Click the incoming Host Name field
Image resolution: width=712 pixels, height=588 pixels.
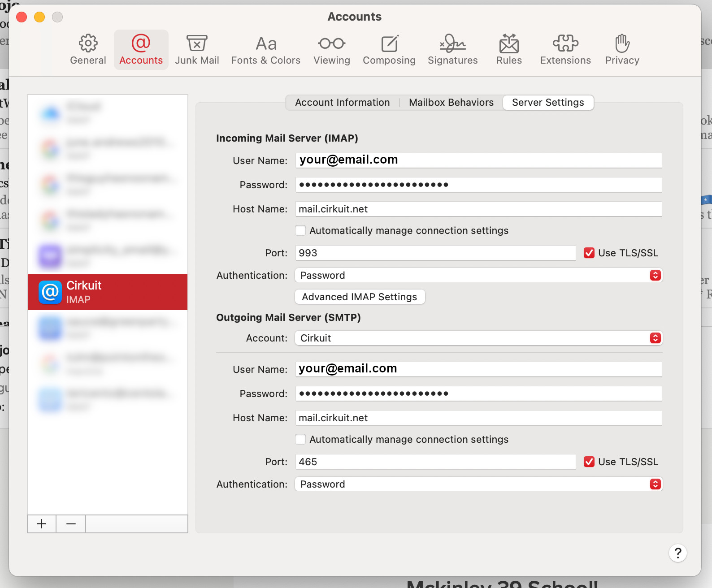click(478, 209)
